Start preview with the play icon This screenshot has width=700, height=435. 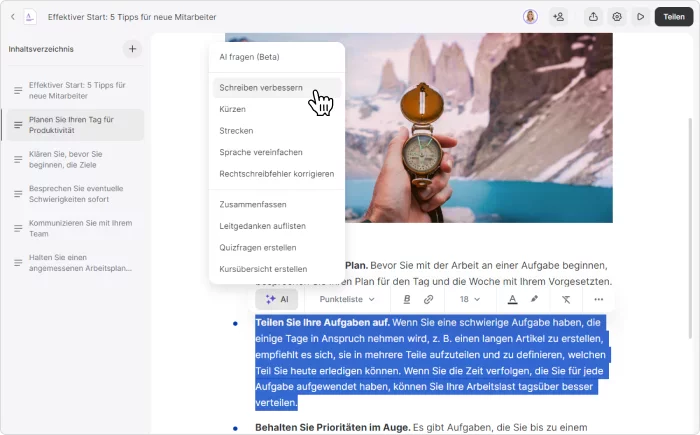coord(641,17)
